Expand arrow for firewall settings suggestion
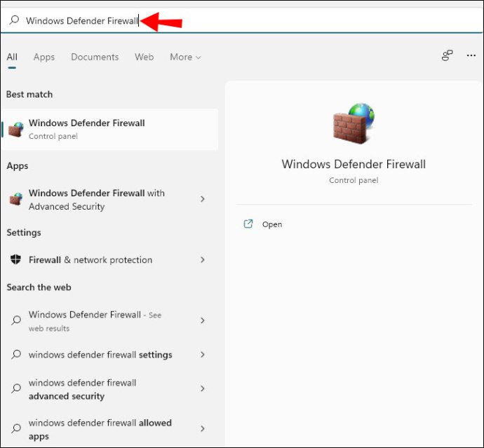 coord(203,355)
